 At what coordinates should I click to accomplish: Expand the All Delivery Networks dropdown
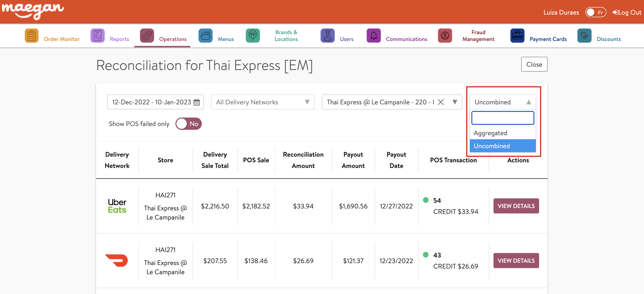pos(262,102)
